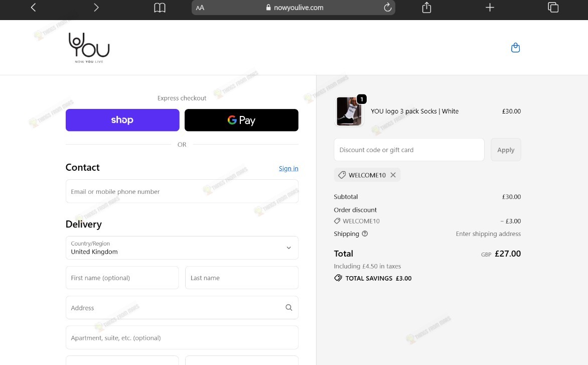The image size is (588, 365).
Task: Go back with Safari back arrow
Action: click(x=34, y=8)
